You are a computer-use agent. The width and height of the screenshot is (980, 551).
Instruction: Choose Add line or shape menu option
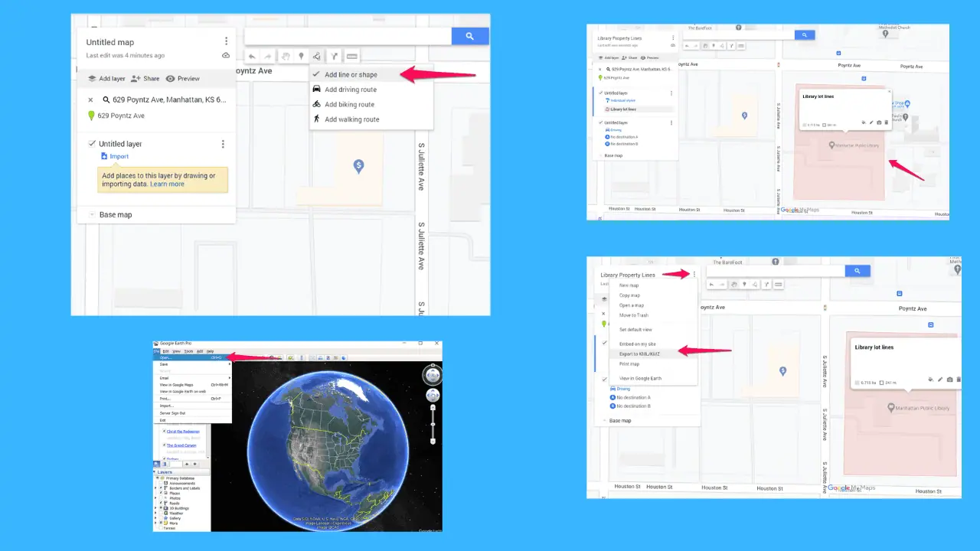[371, 75]
